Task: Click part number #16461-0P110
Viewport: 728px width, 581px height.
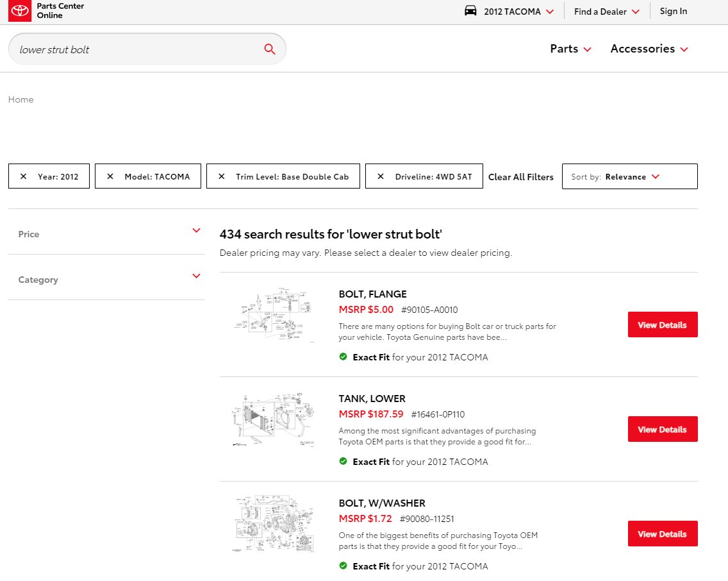Action: [438, 414]
